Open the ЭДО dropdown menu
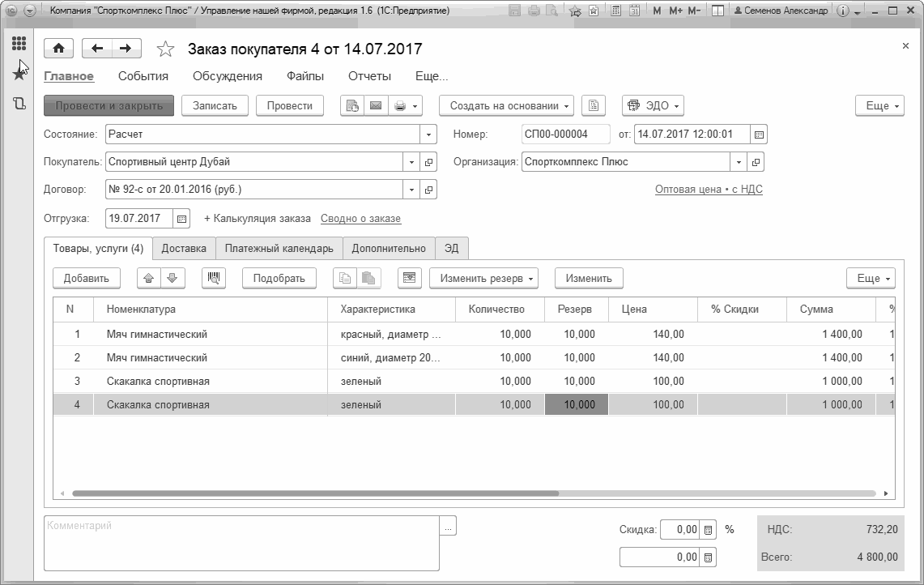 (x=653, y=106)
